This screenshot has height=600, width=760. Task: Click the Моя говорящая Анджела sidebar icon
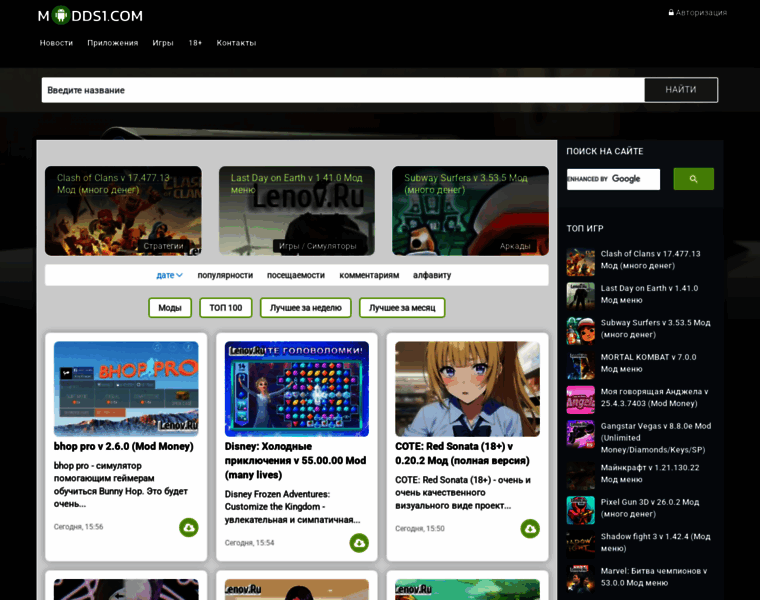pyautogui.click(x=581, y=400)
